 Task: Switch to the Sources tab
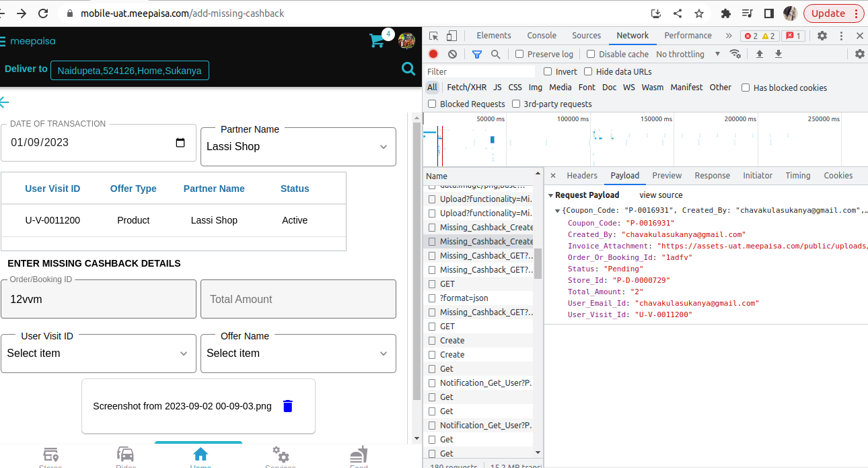[586, 36]
